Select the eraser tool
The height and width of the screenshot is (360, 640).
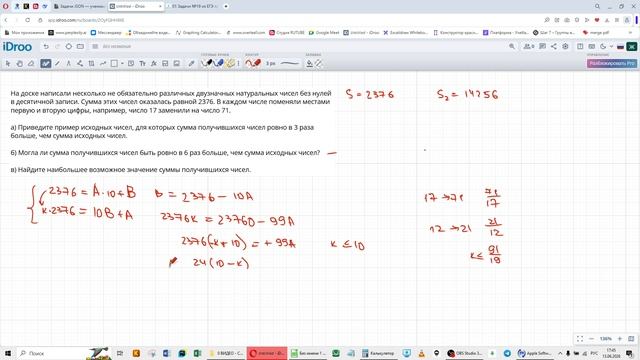click(x=31, y=63)
